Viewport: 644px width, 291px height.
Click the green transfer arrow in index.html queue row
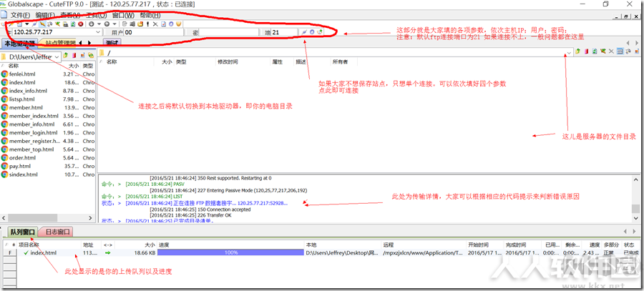[x=108, y=253]
